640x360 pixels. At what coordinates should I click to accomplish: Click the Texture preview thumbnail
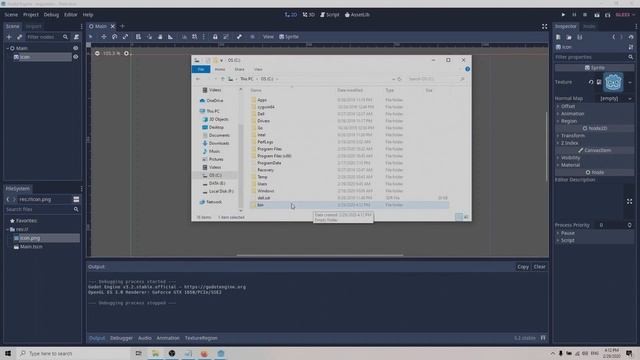pyautogui.click(x=613, y=82)
